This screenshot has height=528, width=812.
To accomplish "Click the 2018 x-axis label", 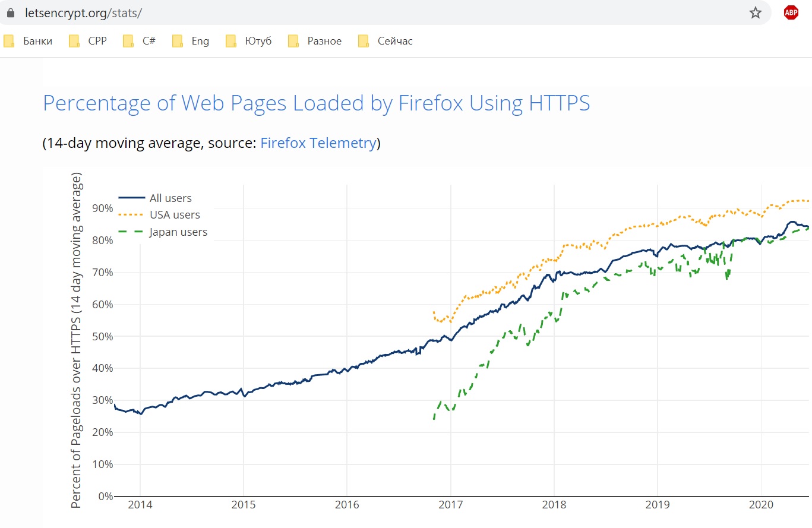I will pyautogui.click(x=554, y=505).
